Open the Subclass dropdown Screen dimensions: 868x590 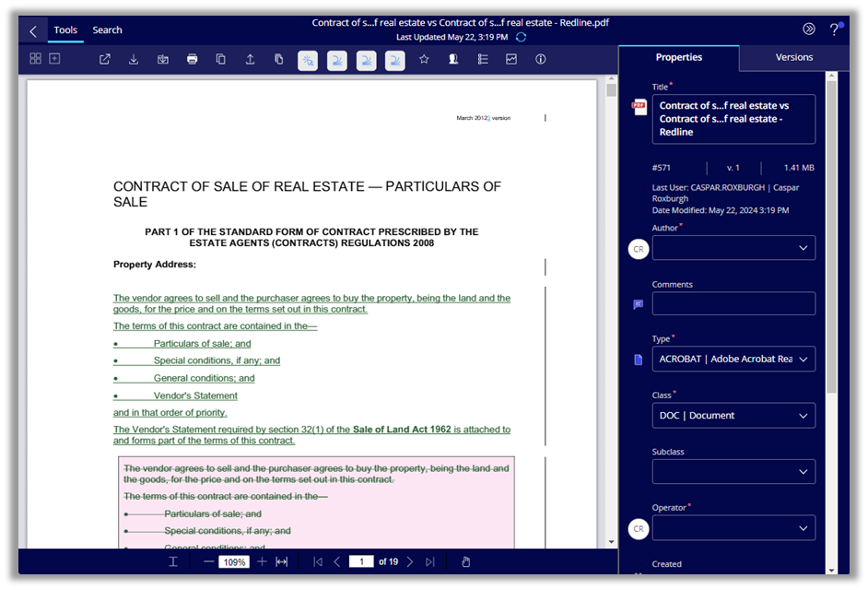pyautogui.click(x=733, y=471)
